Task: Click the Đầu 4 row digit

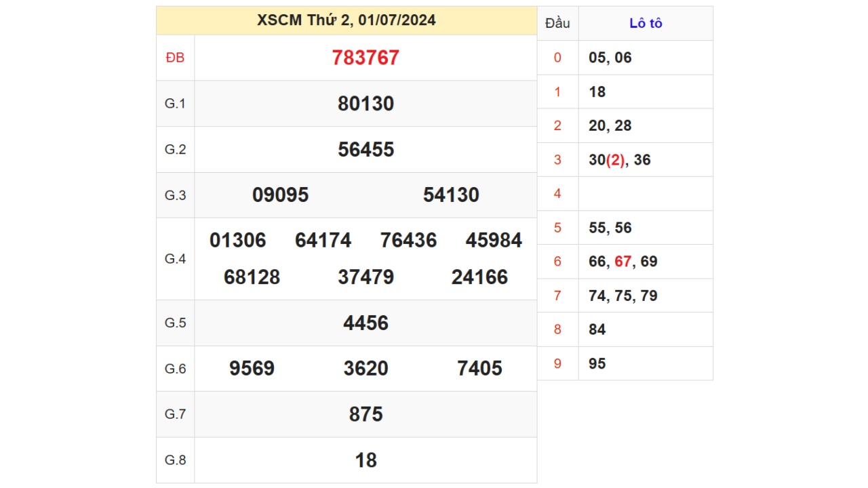Action: (557, 194)
